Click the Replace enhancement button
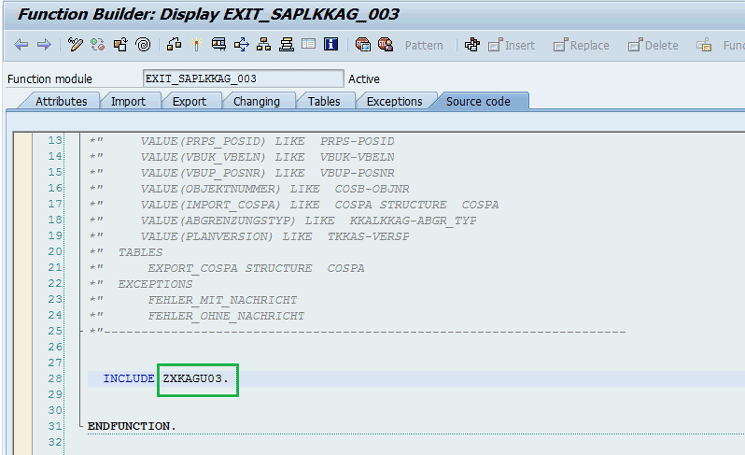The width and height of the screenshot is (745, 455). [581, 45]
